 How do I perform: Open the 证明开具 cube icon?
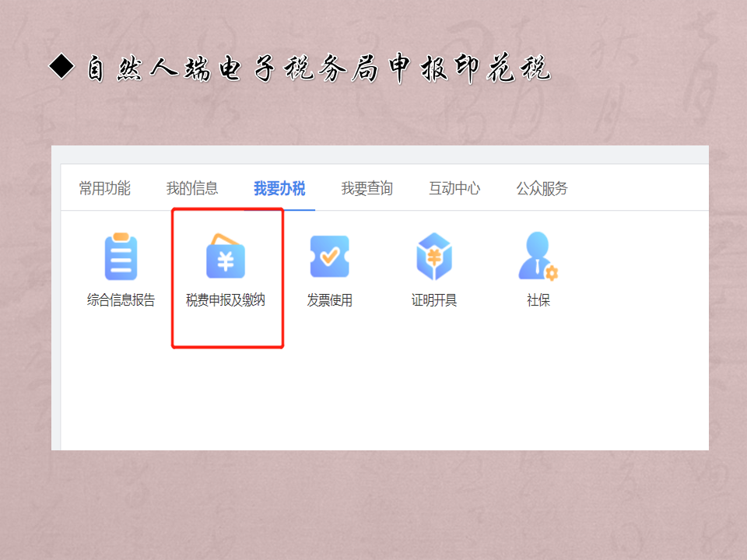(434, 256)
